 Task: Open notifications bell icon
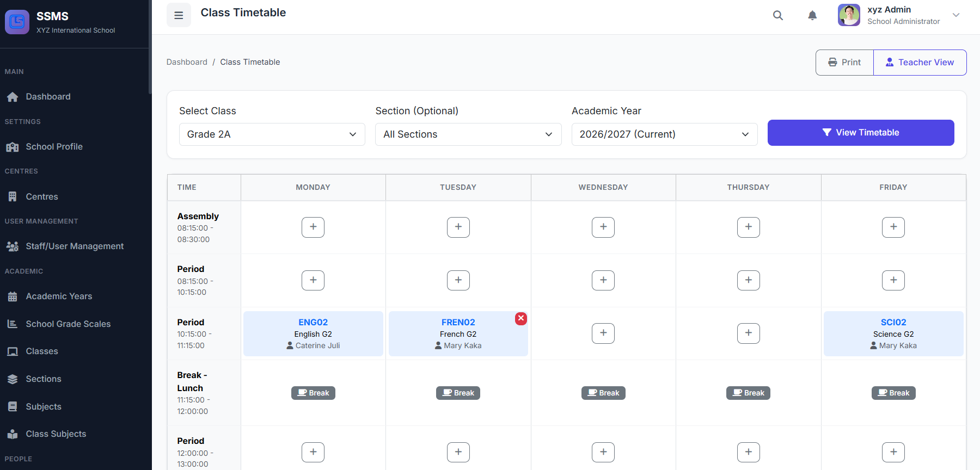tap(812, 15)
